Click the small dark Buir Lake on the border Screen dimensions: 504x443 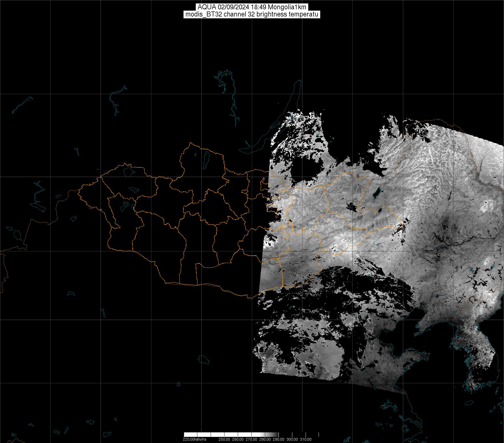380,210
